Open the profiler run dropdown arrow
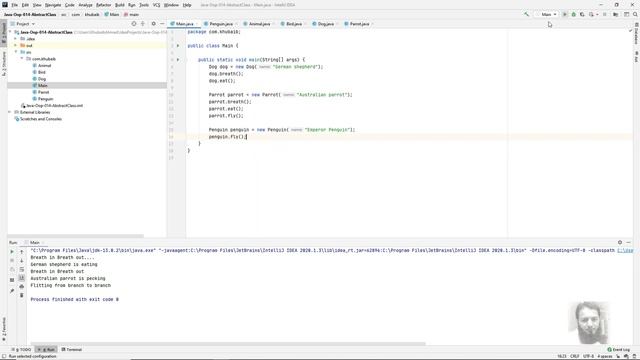 (x=598, y=14)
